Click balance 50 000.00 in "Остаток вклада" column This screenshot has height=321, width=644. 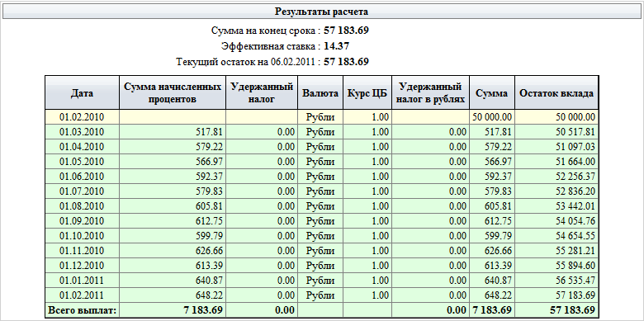(556, 117)
